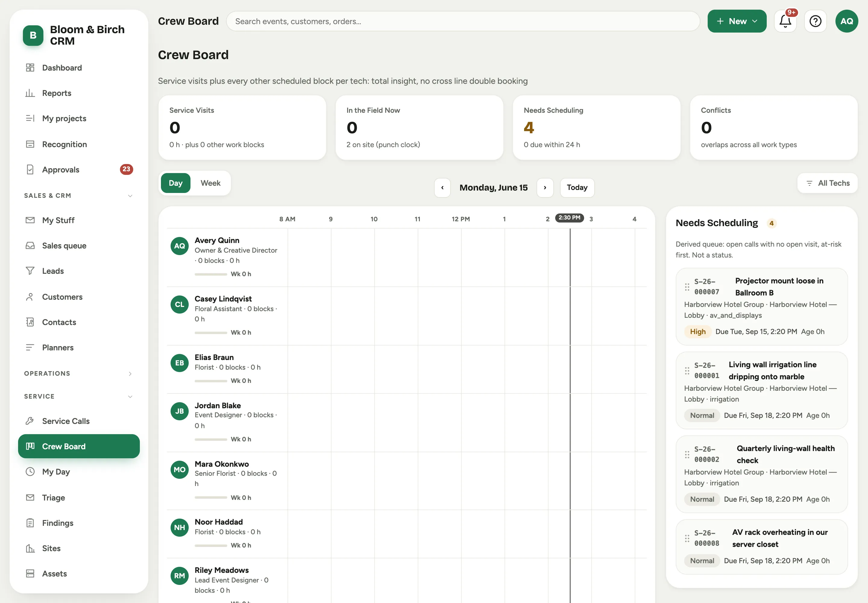Open the Findings page

pos(79,523)
